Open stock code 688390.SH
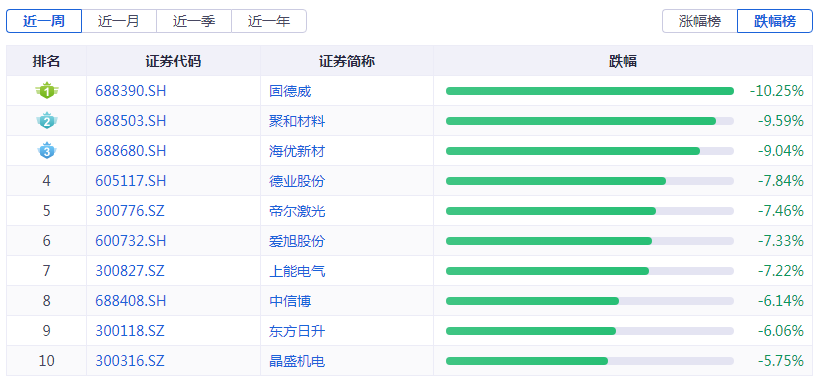Screen dimensions: 823x387 [x=131, y=91]
